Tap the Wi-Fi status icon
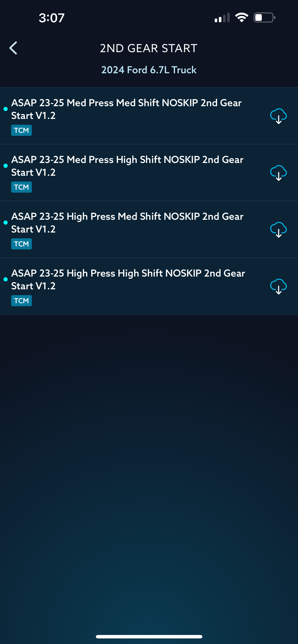This screenshot has height=644, width=298. click(241, 17)
